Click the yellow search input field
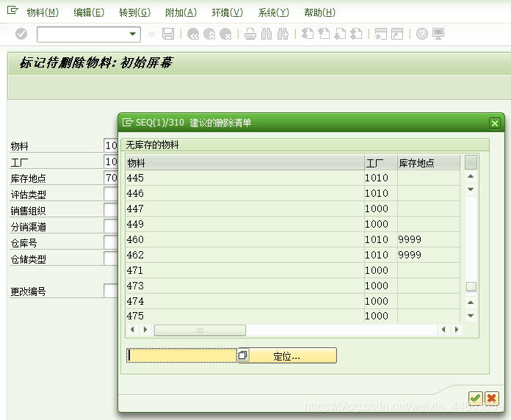This screenshot has height=420, width=511. click(x=182, y=355)
